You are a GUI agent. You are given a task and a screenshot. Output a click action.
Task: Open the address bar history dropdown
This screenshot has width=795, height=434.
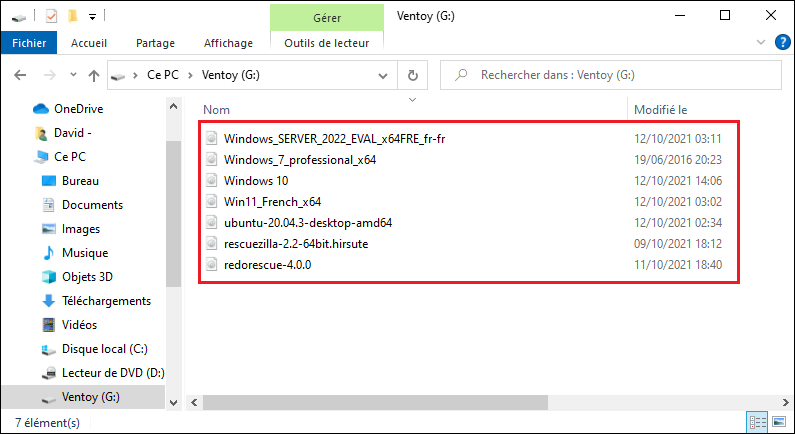pos(385,75)
